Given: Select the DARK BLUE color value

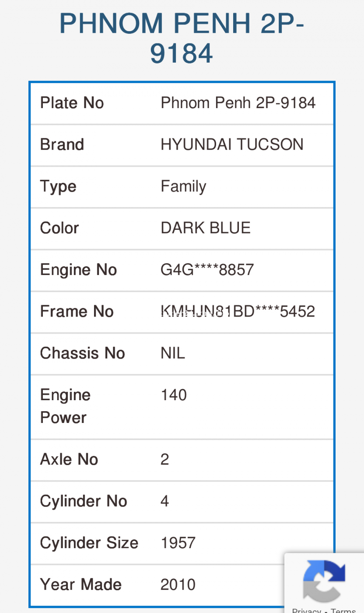Looking at the screenshot, I should point(206,228).
